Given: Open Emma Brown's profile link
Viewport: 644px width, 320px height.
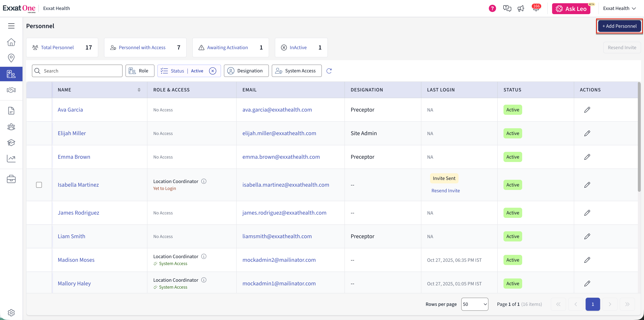Looking at the screenshot, I should tap(74, 157).
